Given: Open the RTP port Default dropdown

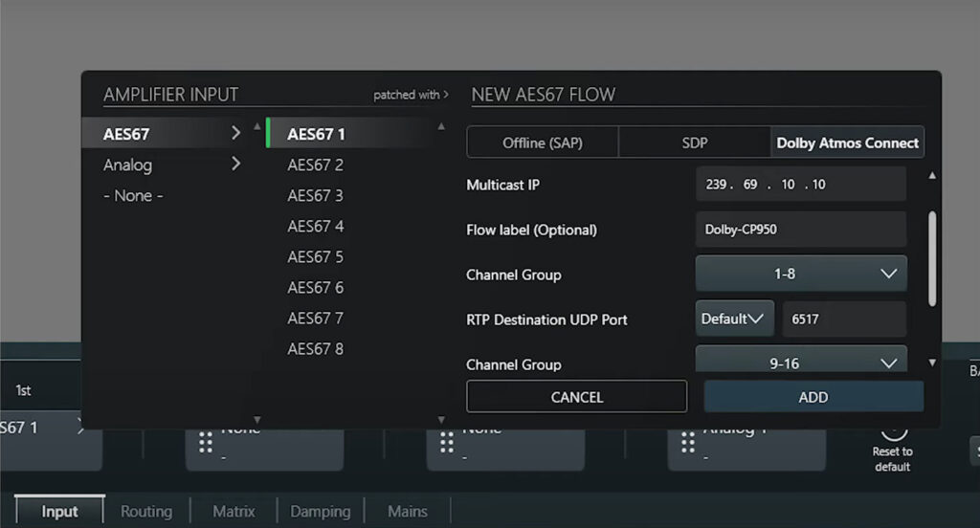Looking at the screenshot, I should 734,319.
